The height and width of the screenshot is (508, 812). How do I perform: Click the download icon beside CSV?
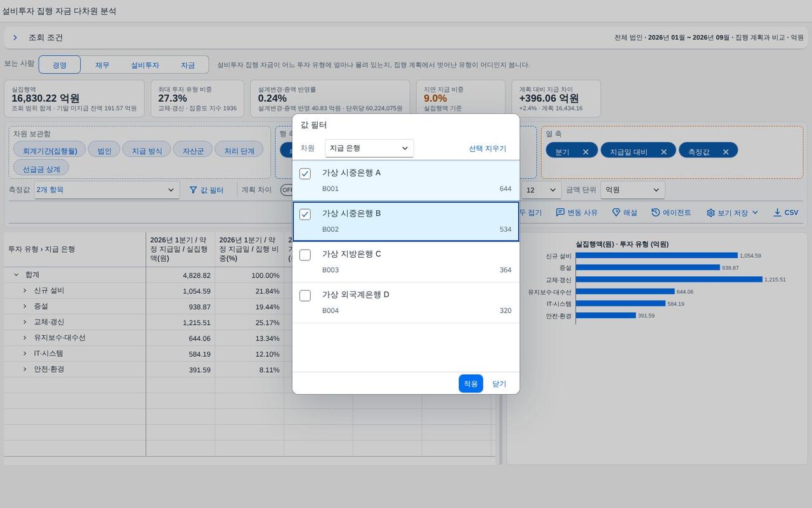pyautogui.click(x=777, y=213)
